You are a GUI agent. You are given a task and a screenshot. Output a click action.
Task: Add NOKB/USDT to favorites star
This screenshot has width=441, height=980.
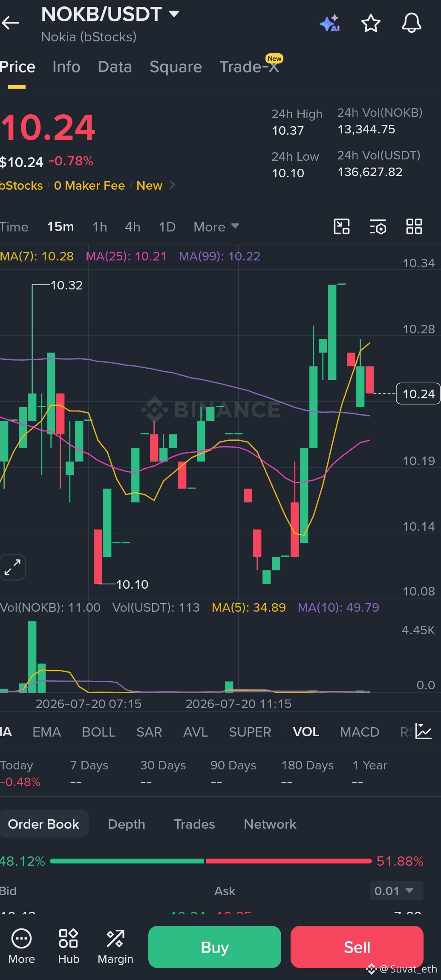(x=371, y=23)
